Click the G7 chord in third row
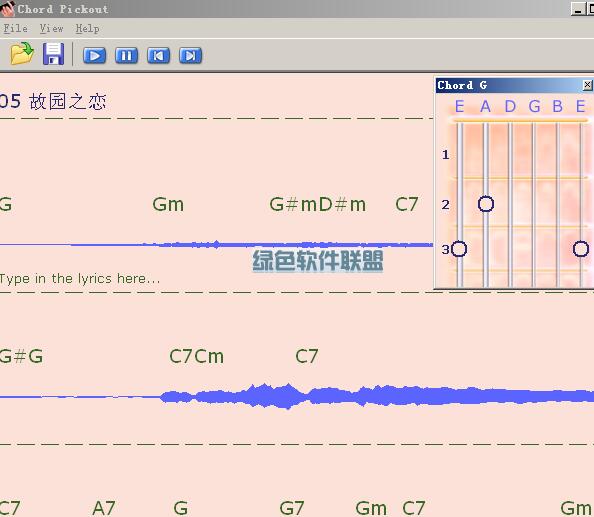Image resolution: width=594 pixels, height=517 pixels. click(292, 508)
